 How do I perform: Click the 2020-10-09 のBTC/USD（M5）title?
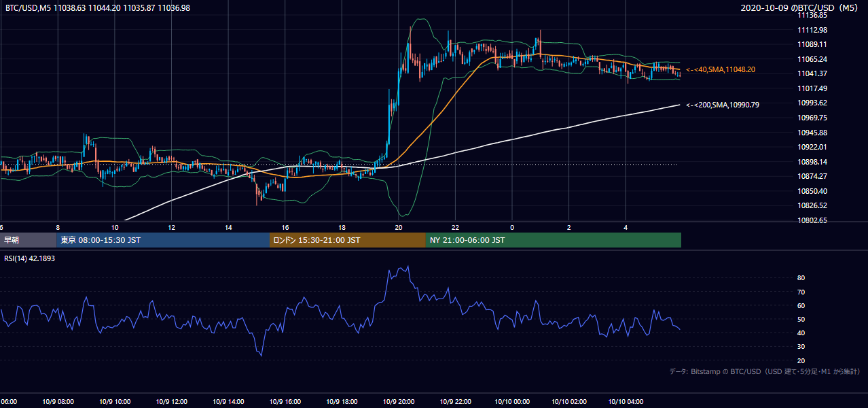tap(801, 7)
